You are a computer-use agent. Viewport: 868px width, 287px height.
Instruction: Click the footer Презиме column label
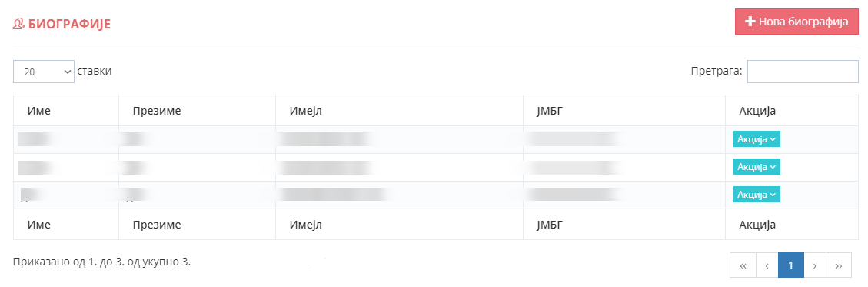click(x=157, y=225)
